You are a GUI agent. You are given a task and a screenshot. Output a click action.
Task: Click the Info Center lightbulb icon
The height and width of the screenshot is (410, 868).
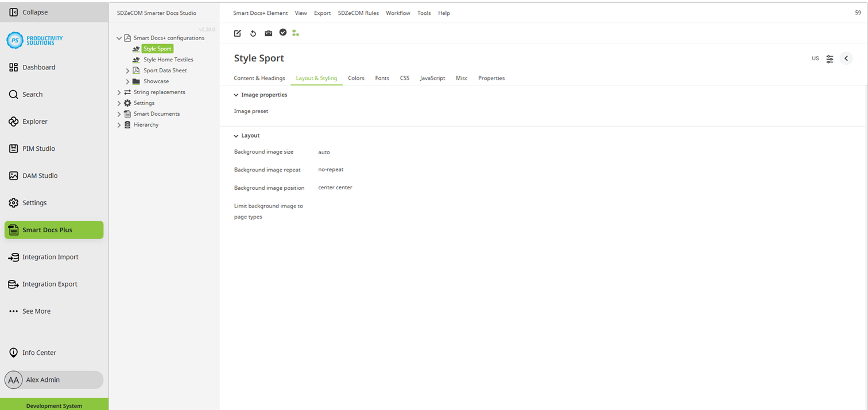(x=14, y=353)
